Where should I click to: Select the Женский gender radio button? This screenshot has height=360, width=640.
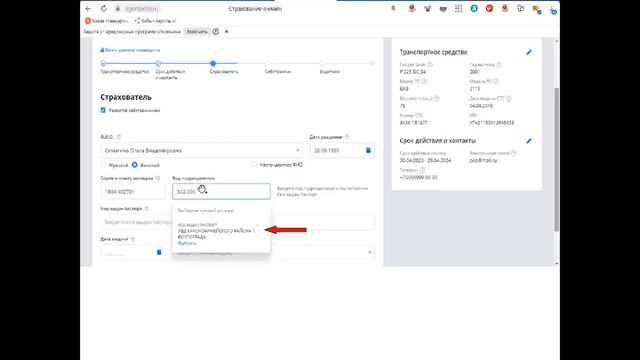click(x=135, y=165)
